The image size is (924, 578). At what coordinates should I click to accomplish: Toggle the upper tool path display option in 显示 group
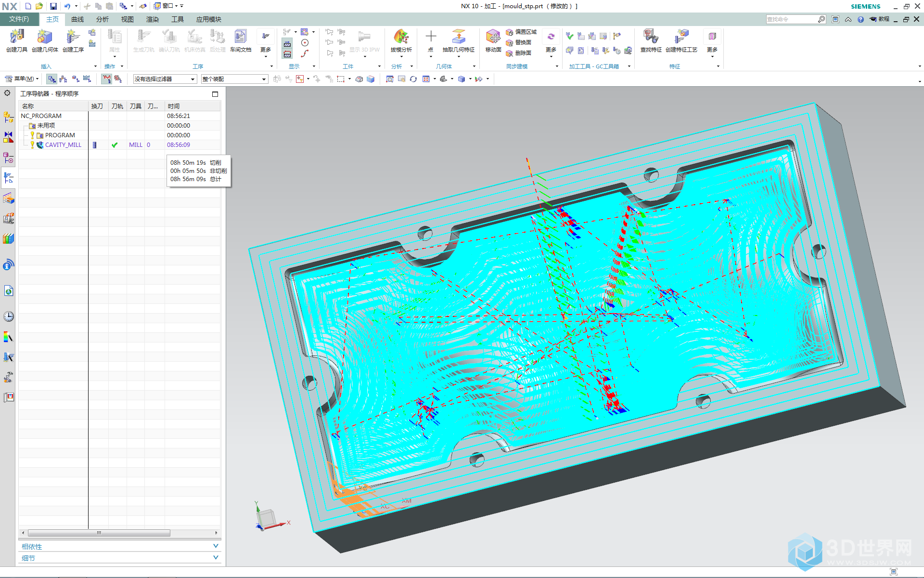(x=287, y=44)
